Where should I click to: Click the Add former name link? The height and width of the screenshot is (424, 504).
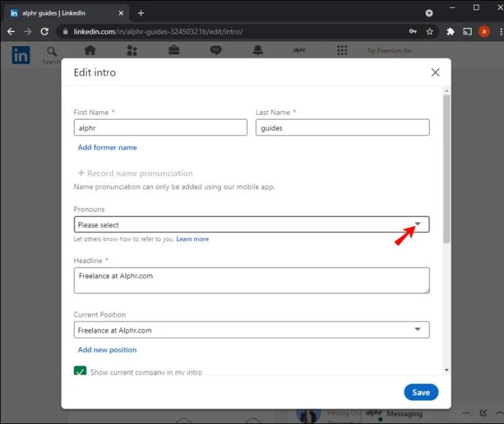click(x=107, y=148)
